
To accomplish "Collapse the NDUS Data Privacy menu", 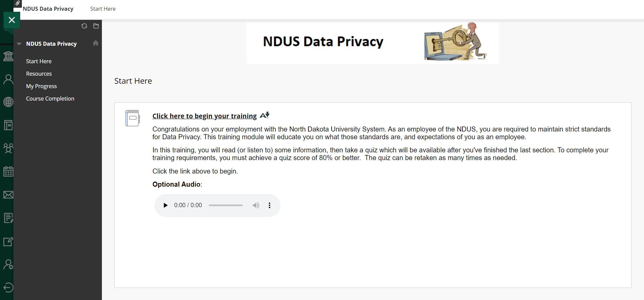I will (x=19, y=44).
